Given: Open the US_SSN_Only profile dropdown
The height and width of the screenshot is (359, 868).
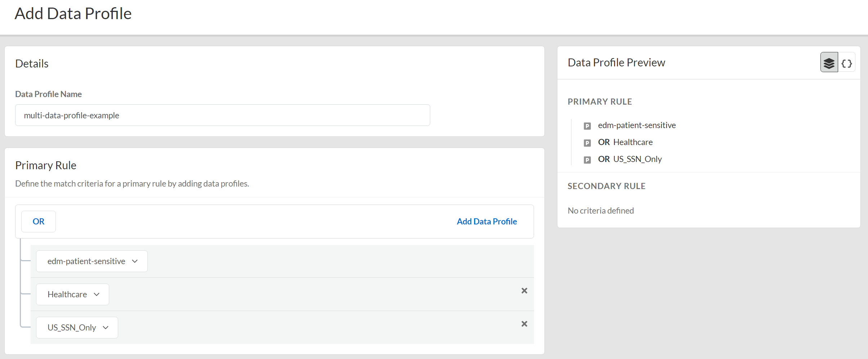Looking at the screenshot, I should click(77, 328).
